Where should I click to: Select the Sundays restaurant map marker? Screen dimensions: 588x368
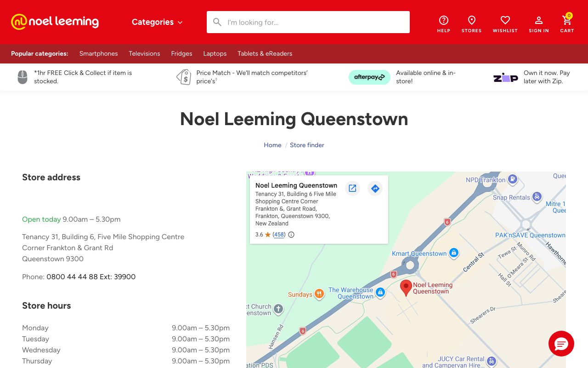[x=319, y=294]
